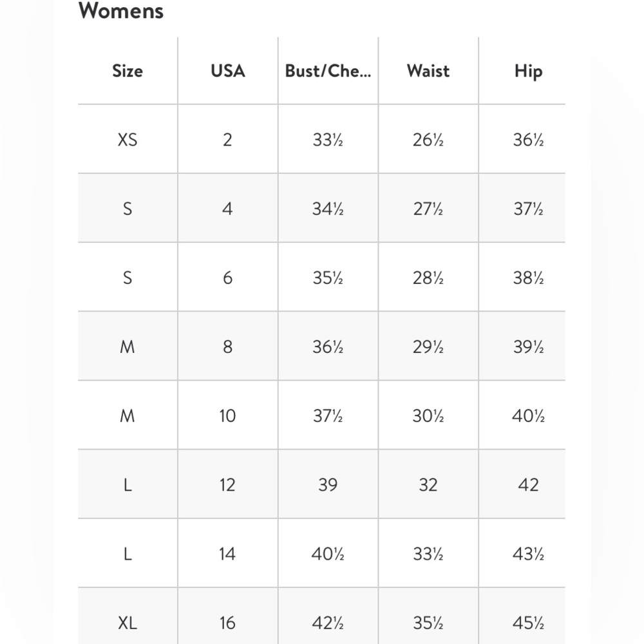Viewport: 644px width, 644px height.
Task: Click the XS size cell
Action: point(128,140)
